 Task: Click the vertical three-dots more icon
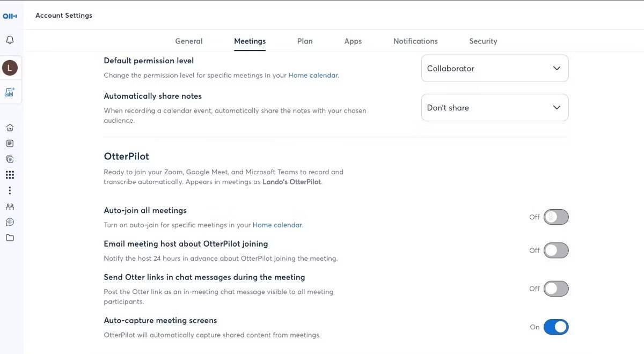(x=10, y=190)
